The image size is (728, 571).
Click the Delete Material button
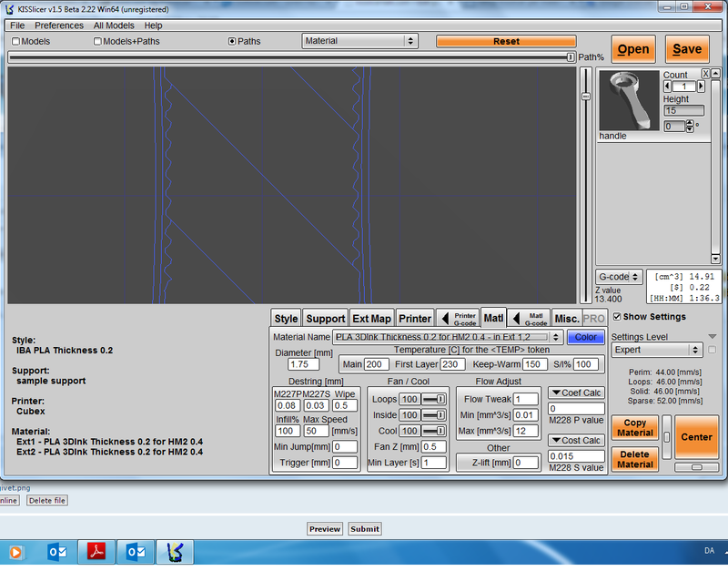click(634, 459)
